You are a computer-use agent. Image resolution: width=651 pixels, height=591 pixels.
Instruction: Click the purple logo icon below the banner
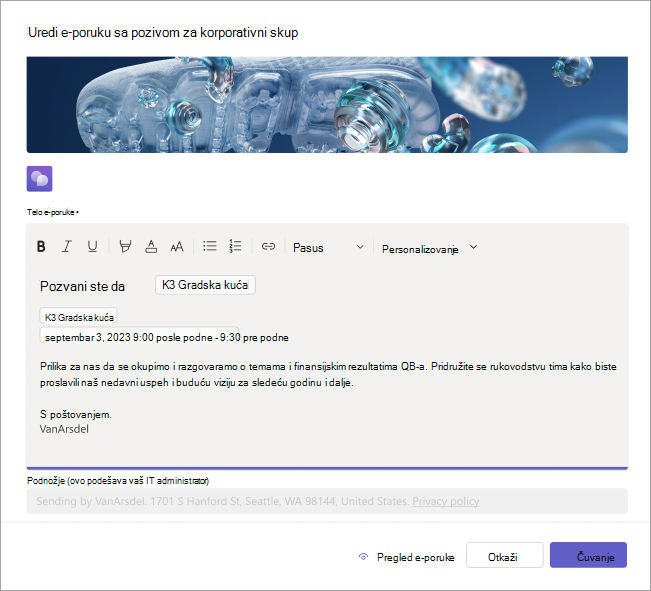[x=39, y=179]
